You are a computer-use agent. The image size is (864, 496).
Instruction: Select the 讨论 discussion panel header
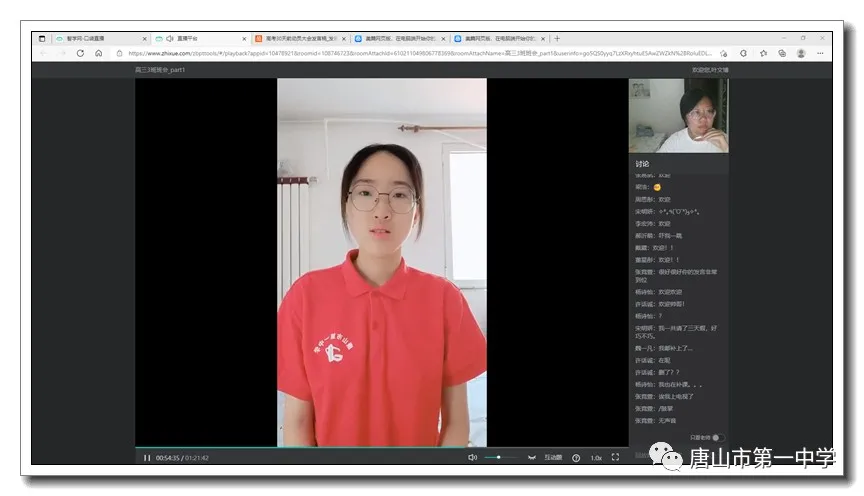point(642,163)
